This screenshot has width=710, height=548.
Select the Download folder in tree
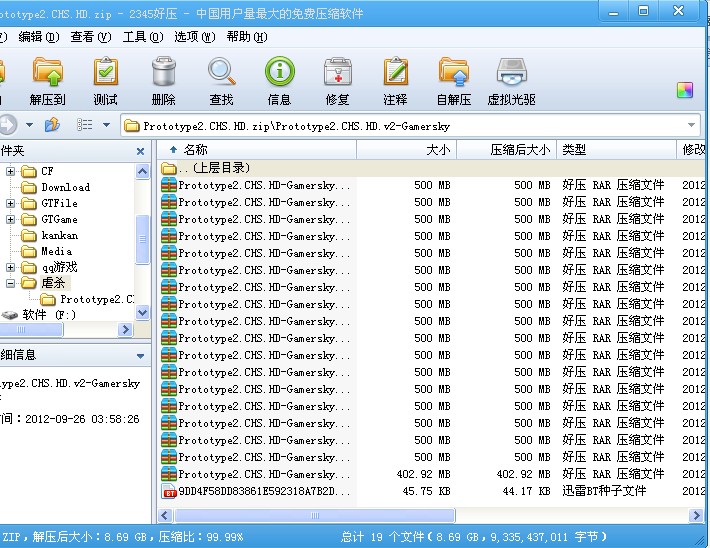(65, 187)
